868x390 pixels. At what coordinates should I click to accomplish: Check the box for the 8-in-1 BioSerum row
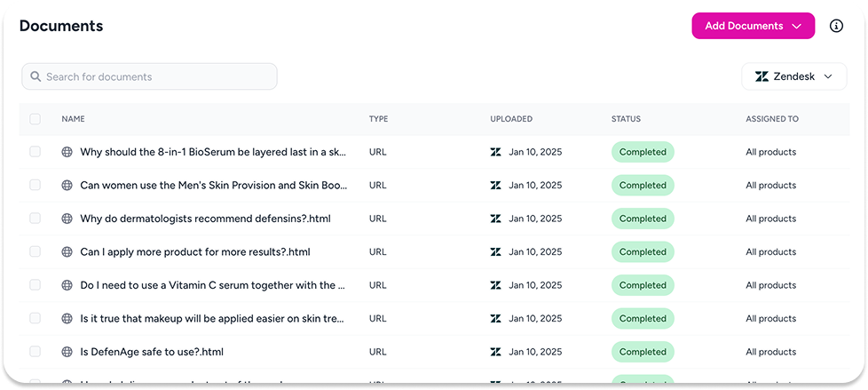[36, 152]
